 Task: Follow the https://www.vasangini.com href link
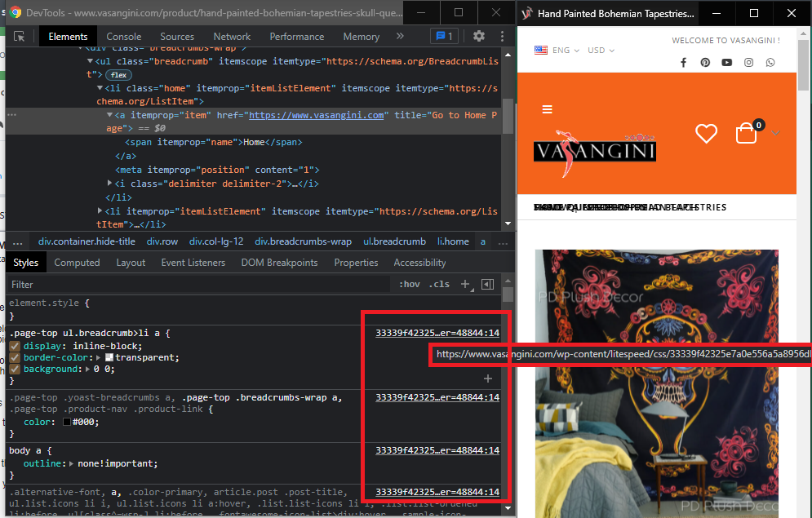(x=317, y=115)
